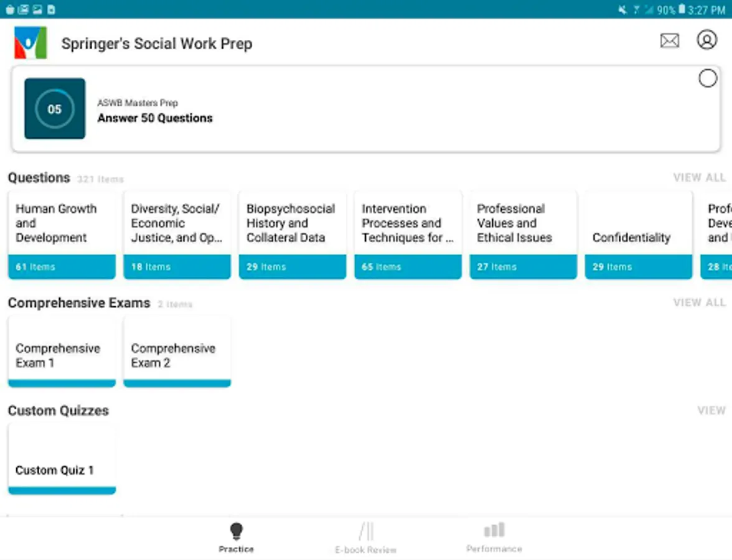This screenshot has height=560, width=732.
Task: Select the empty circle on the goal card
Action: tap(708, 78)
